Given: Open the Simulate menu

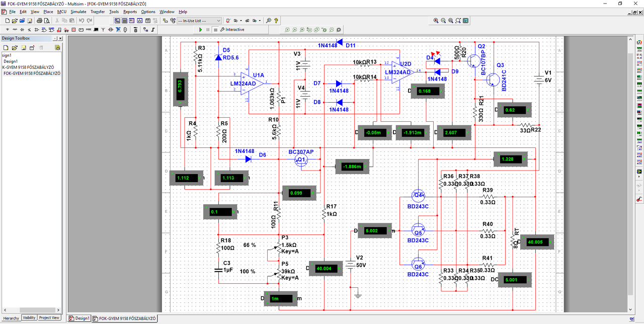Looking at the screenshot, I should click(78, 12).
